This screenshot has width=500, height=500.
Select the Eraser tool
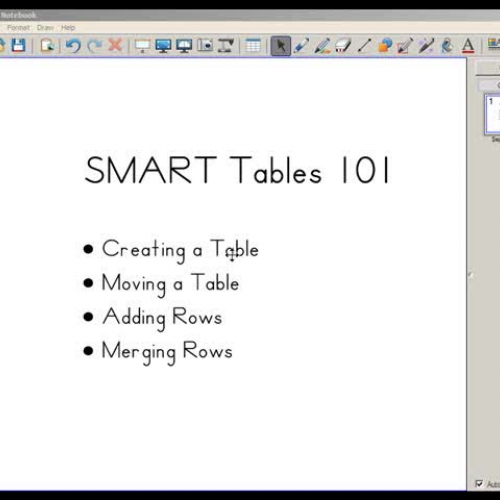[343, 45]
